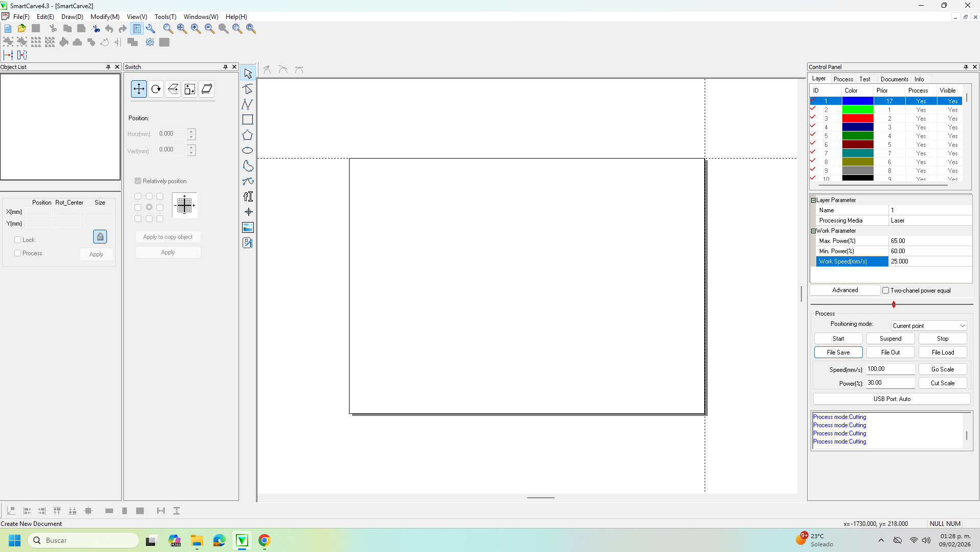Toggle the Lock checkbox

click(x=18, y=240)
